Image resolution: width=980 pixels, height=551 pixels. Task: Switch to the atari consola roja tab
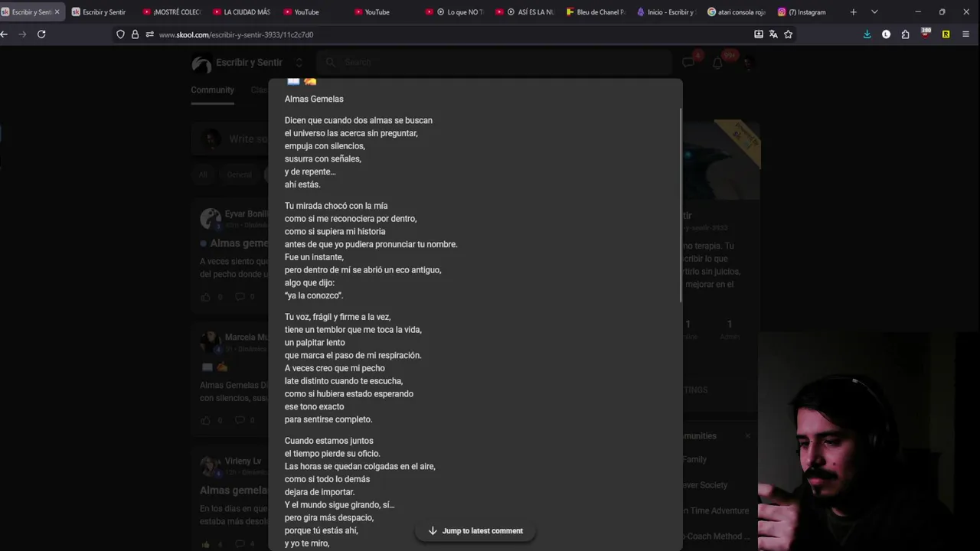[x=737, y=12]
